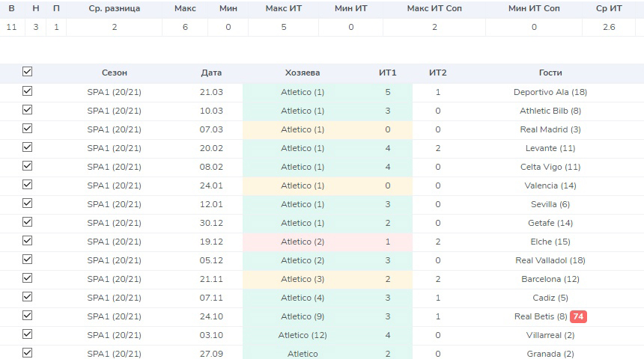The image size is (644, 359).
Task: Uncheck the Cadiz match row checkbox
Action: tap(27, 296)
